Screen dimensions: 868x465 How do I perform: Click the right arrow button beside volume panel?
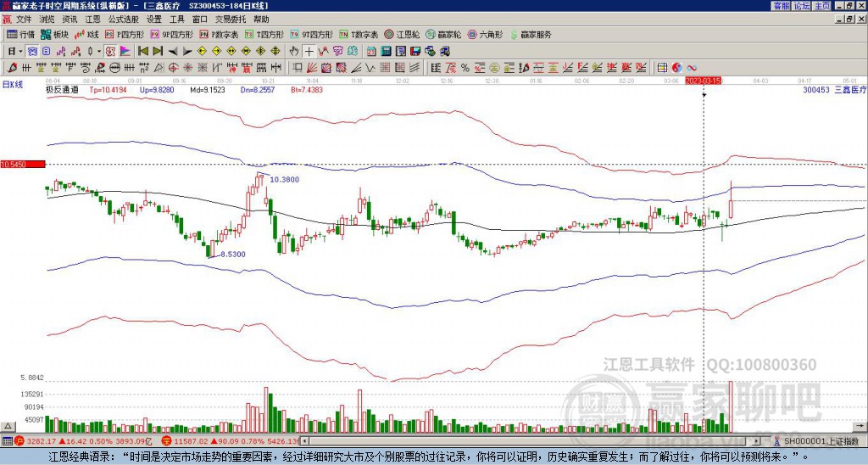(861, 426)
